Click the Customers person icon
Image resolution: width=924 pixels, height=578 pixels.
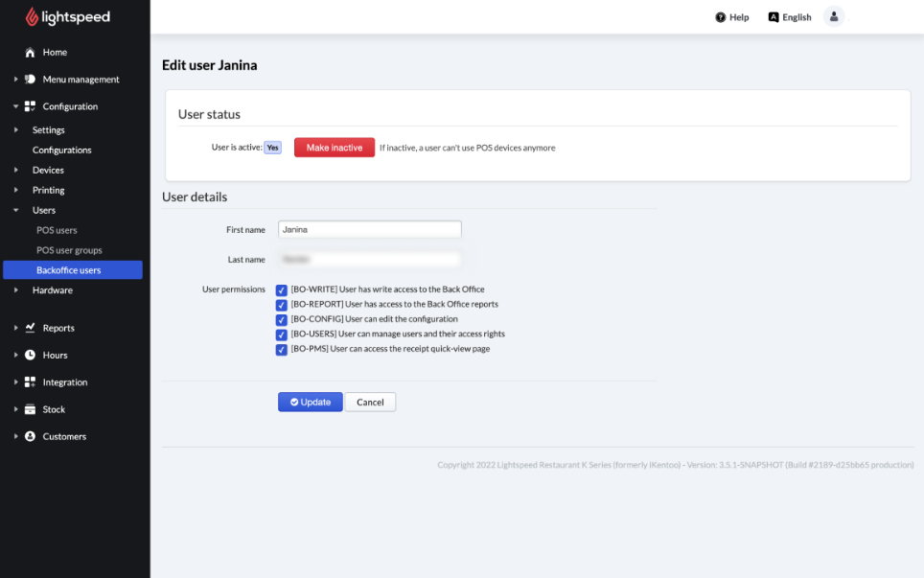pyautogui.click(x=30, y=436)
